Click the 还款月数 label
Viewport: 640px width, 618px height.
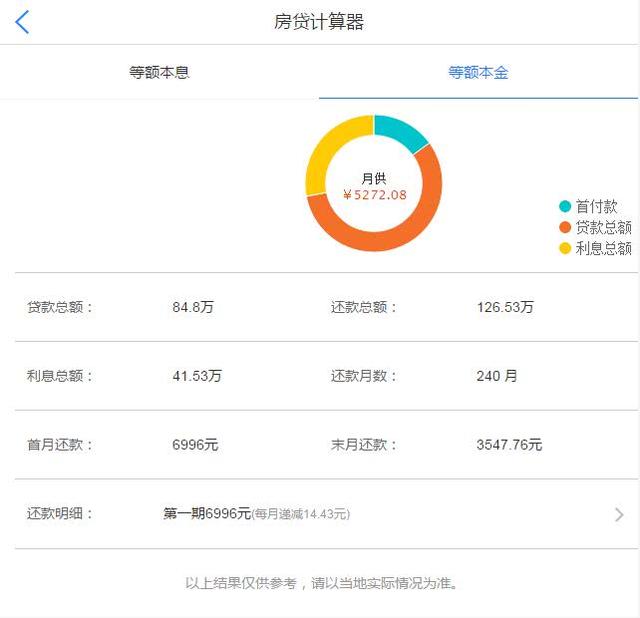coord(363,376)
